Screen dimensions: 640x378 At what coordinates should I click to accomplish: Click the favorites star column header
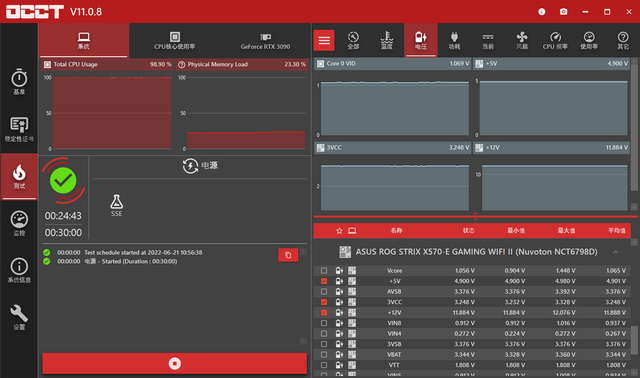[339, 231]
